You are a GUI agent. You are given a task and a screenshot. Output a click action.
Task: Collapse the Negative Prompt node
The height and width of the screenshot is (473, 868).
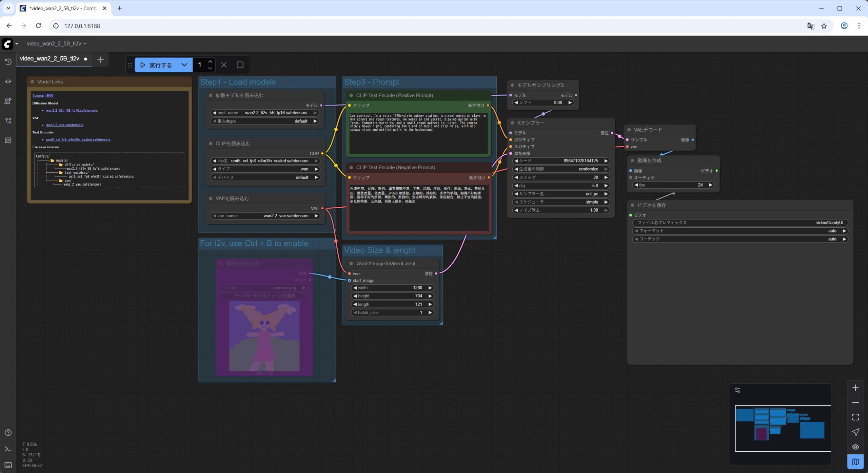[351, 168]
